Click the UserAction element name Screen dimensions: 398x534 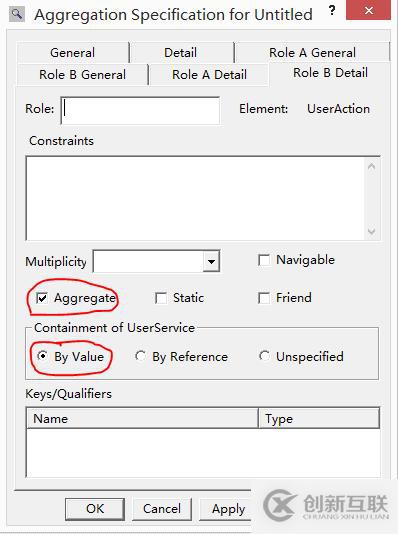pyautogui.click(x=338, y=109)
